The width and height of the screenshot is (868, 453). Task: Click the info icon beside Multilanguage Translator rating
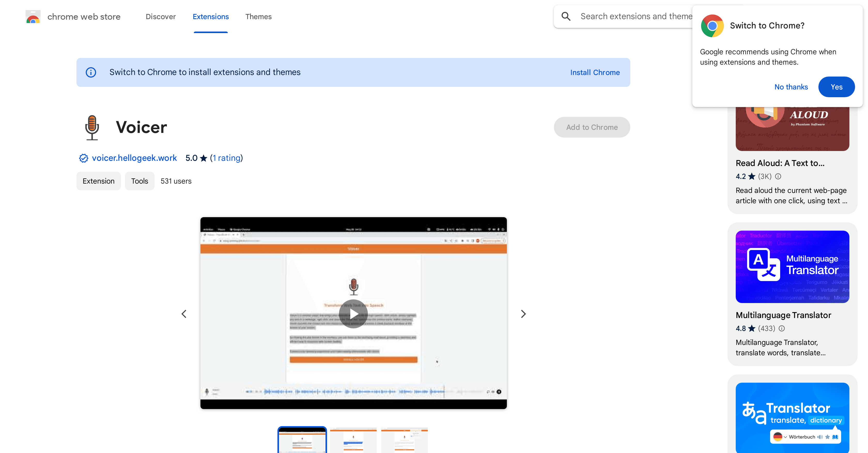782,328
